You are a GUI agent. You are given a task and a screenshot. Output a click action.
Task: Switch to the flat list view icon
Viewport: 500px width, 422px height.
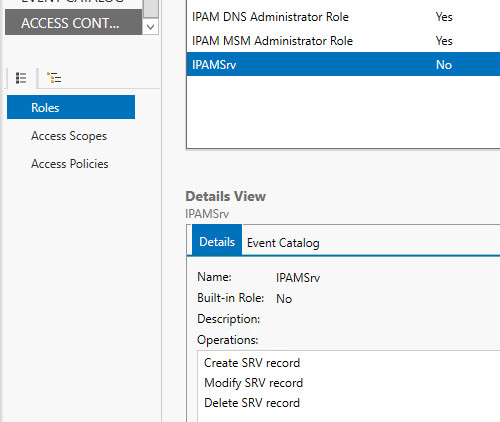[x=21, y=78]
